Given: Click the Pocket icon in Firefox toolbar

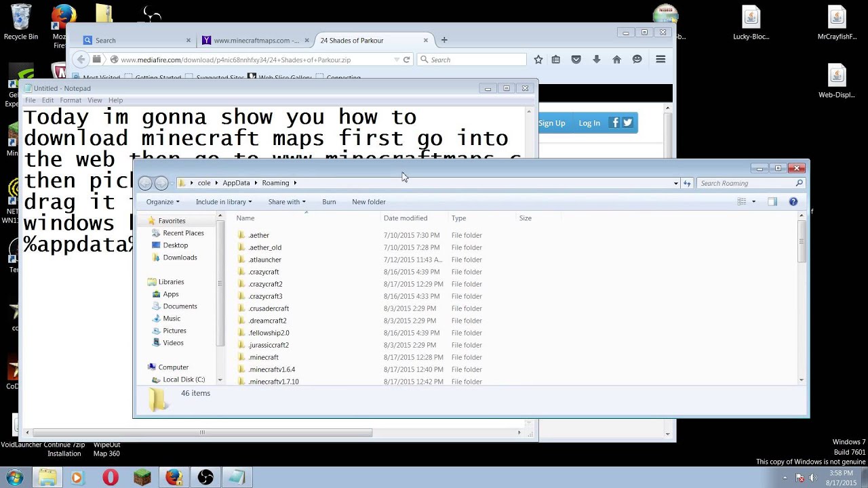Looking at the screenshot, I should [576, 60].
